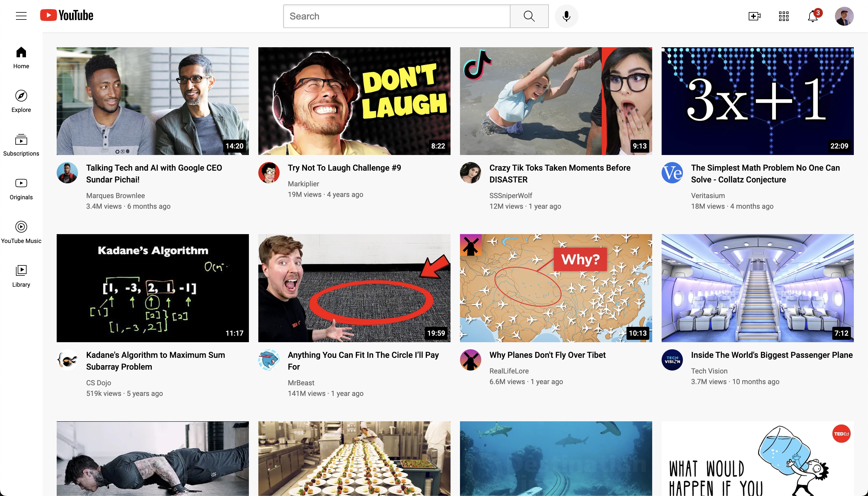
Task: Click the microphone search icon
Action: click(x=566, y=16)
